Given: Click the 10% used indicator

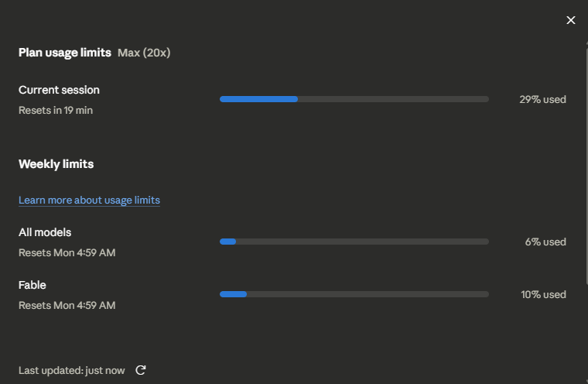Looking at the screenshot, I should 543,294.
